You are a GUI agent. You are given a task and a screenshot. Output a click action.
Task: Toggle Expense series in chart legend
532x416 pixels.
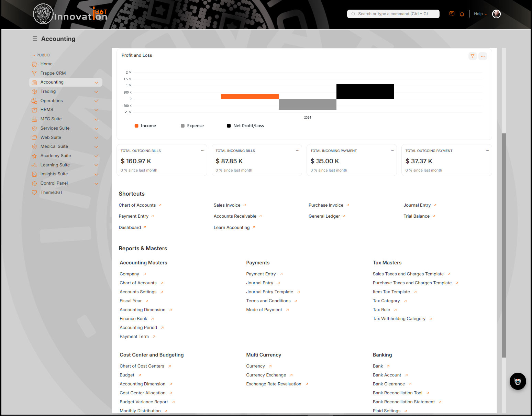(x=192, y=126)
